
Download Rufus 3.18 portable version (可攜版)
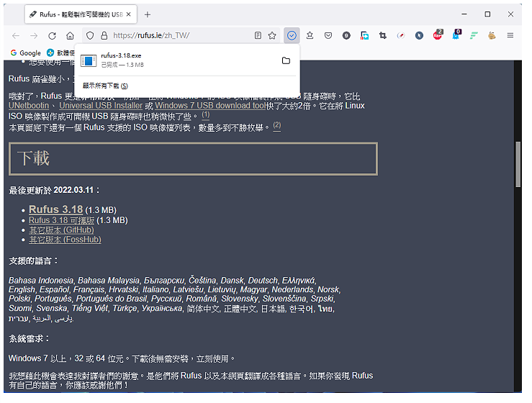point(61,220)
